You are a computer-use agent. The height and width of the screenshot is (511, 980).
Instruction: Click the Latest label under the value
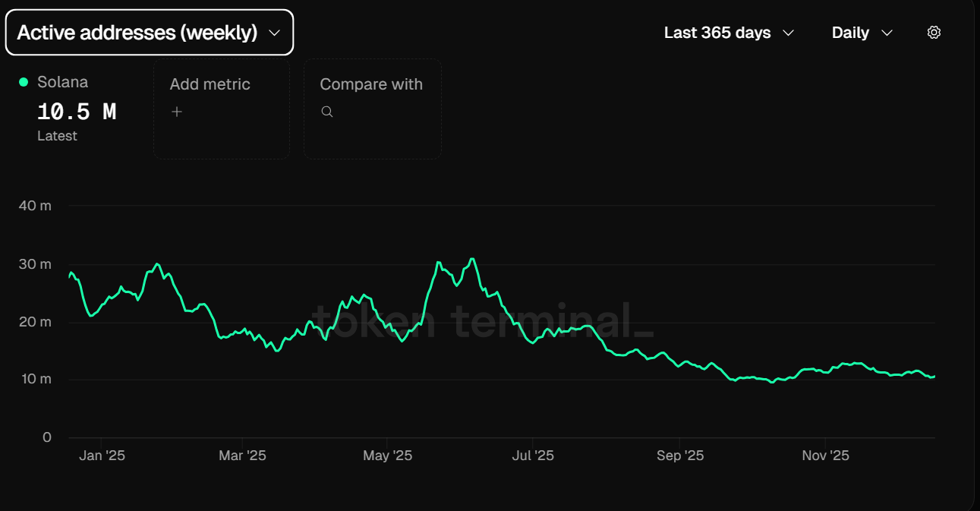coord(57,135)
